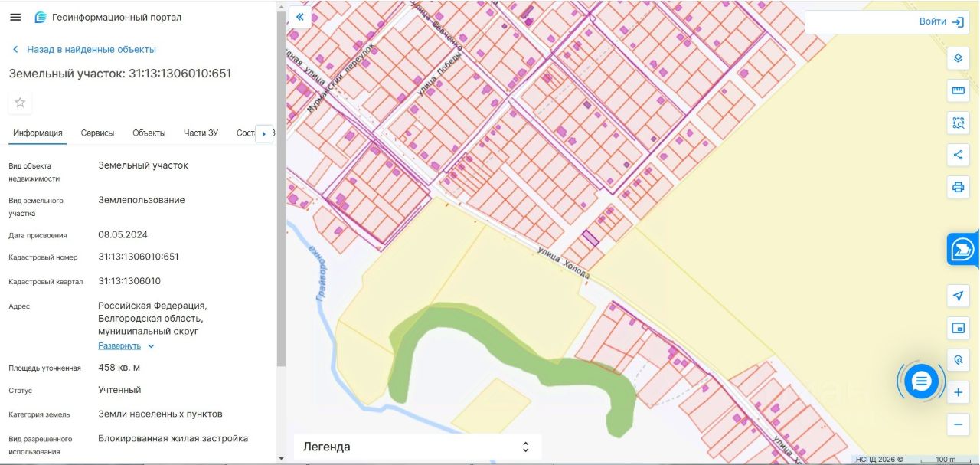
Task: Click the улица Победы label on map
Action: 439,74
